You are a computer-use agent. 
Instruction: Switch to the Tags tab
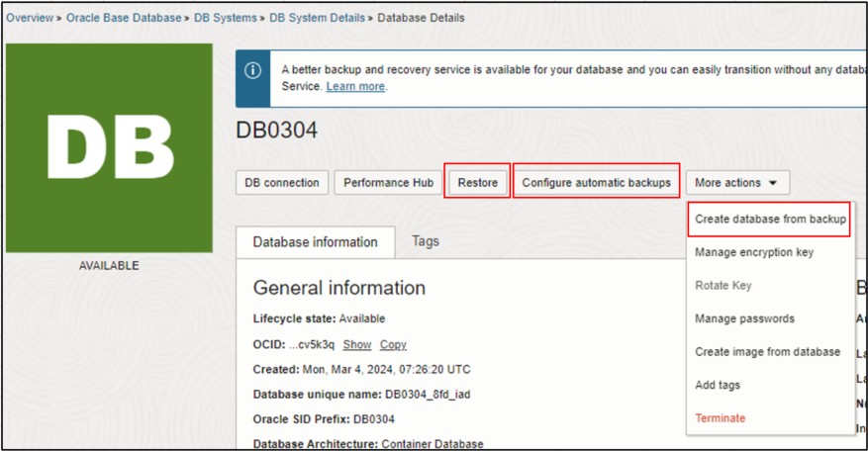[426, 241]
